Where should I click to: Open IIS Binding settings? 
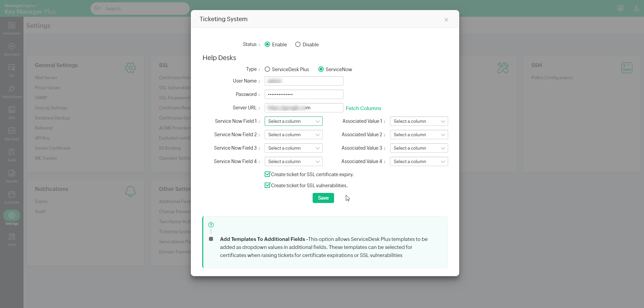coord(170,148)
